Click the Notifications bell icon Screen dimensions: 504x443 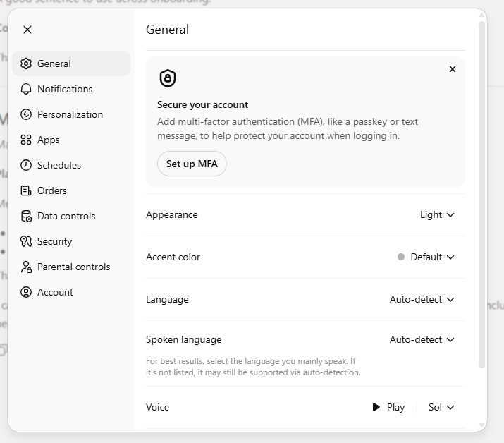(26, 89)
